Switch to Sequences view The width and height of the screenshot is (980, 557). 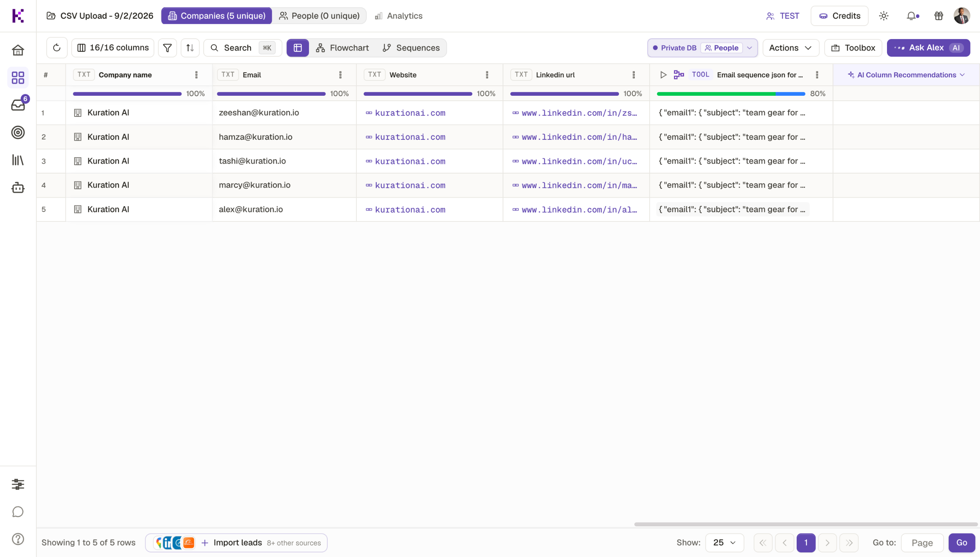[x=411, y=48]
